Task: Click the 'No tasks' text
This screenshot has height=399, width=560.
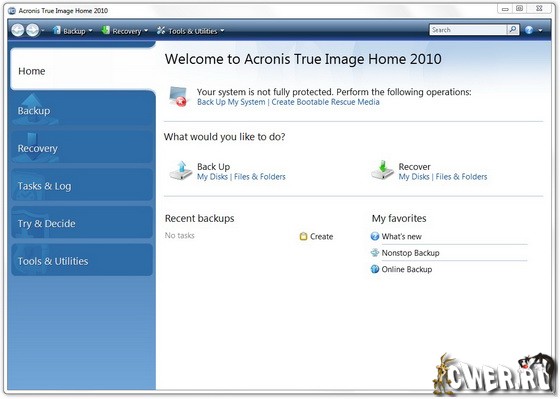Action: [x=180, y=235]
